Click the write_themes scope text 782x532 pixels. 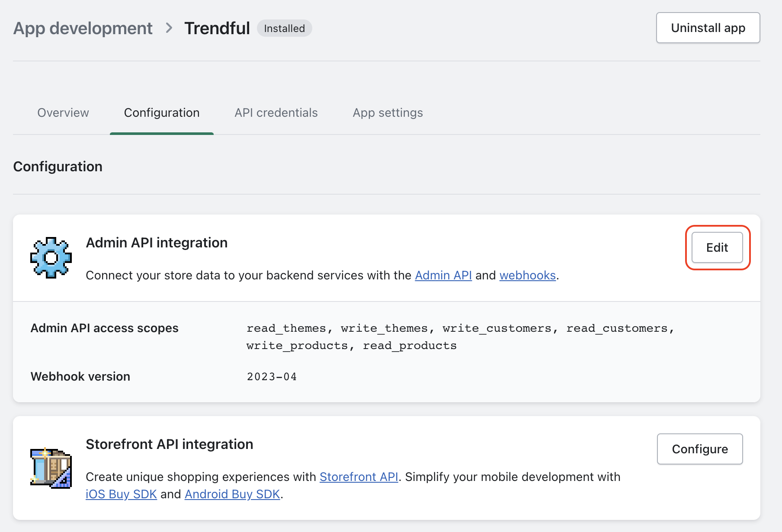384,329
